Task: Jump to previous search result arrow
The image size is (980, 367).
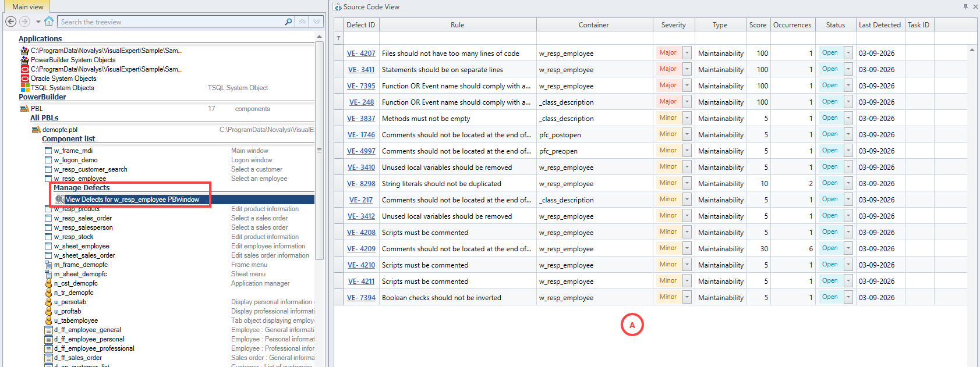Action: pyautogui.click(x=302, y=22)
